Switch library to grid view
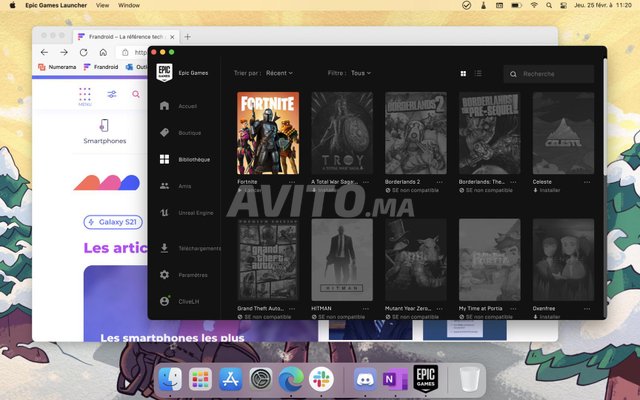Viewport: 640px width, 400px height. 463,73
